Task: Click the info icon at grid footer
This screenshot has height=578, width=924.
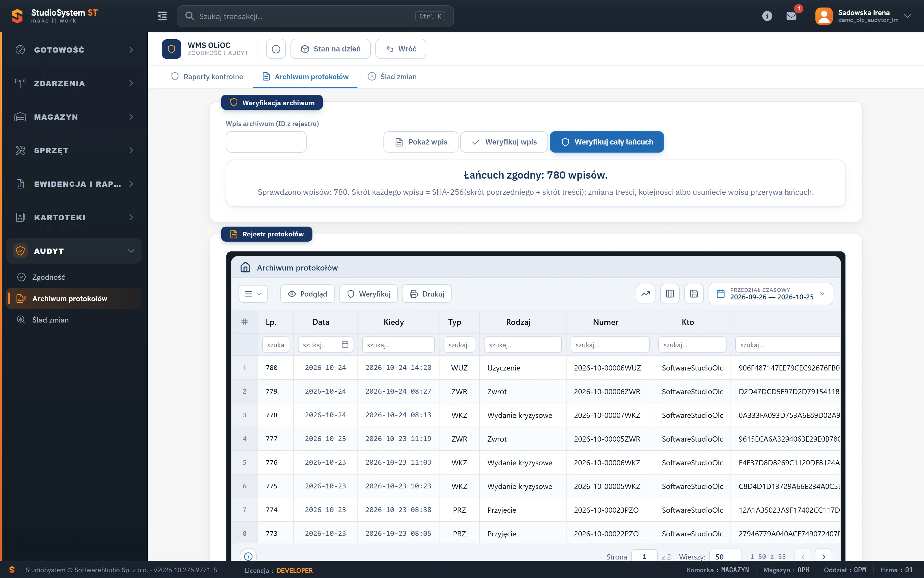Action: click(248, 556)
